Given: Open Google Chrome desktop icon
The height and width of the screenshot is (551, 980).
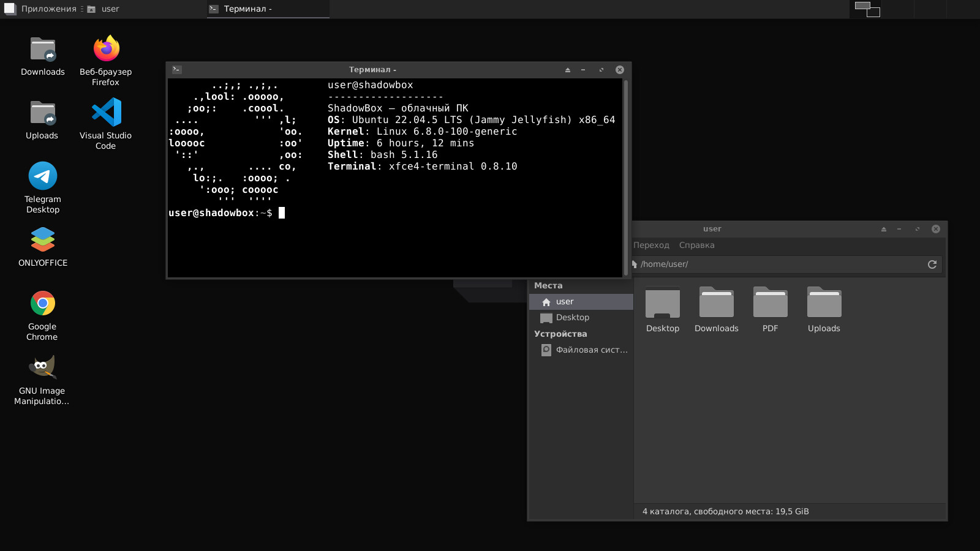Looking at the screenshot, I should pyautogui.click(x=43, y=315).
